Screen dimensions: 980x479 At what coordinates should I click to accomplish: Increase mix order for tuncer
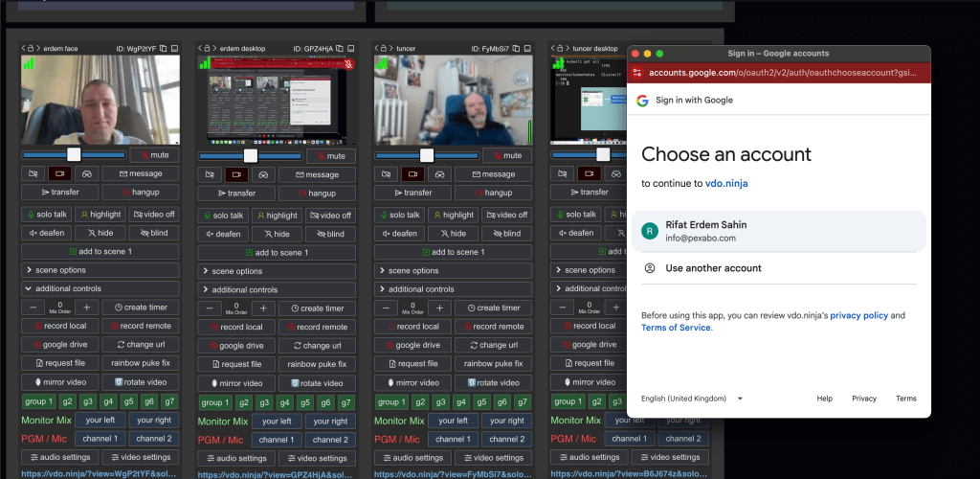[440, 308]
